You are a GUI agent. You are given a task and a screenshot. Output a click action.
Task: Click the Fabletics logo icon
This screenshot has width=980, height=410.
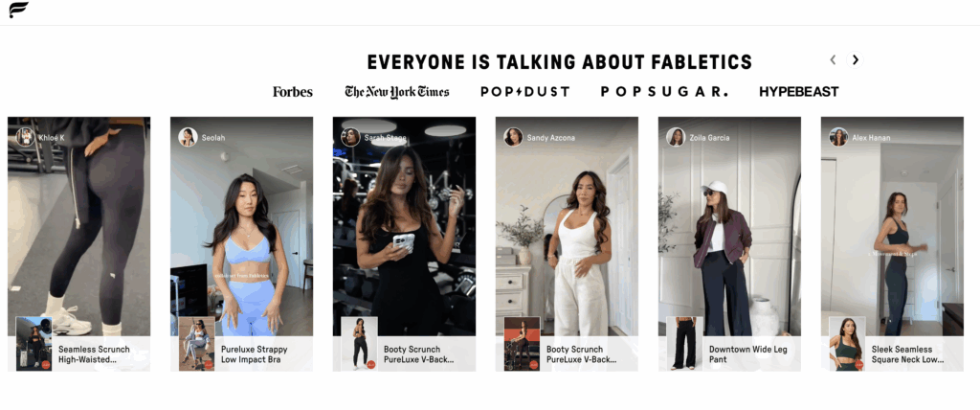[18, 11]
